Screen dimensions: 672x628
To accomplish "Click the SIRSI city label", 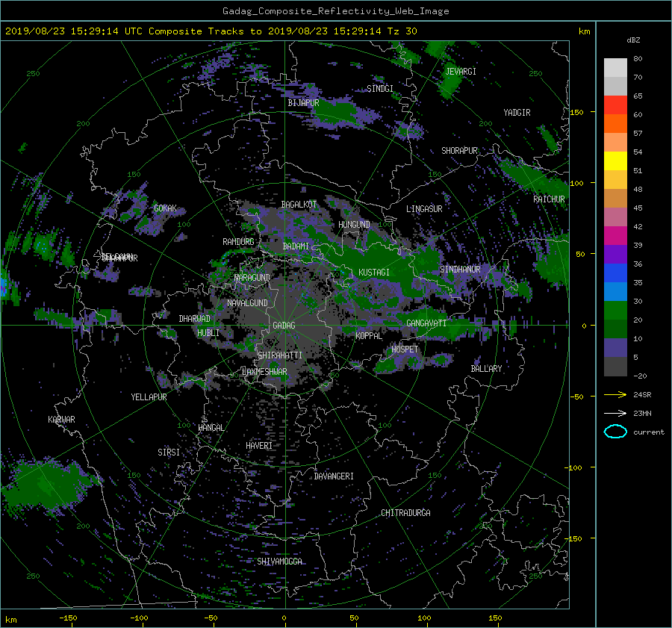I will coord(169,453).
